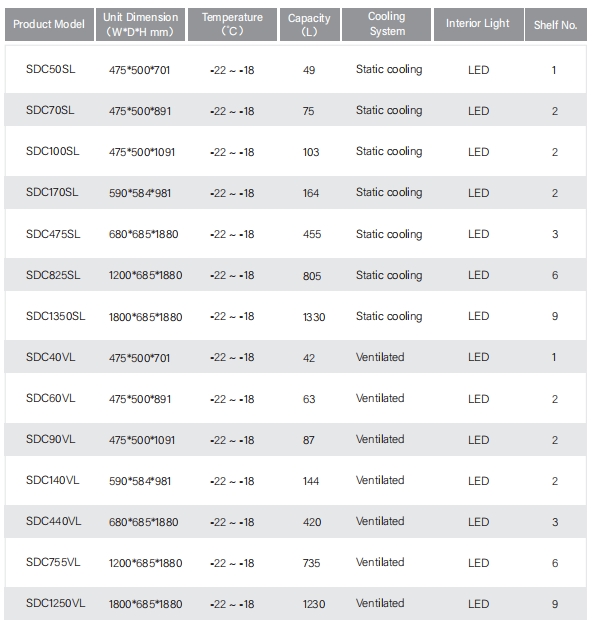
Task: Click the Temperature column header
Action: point(232,24)
